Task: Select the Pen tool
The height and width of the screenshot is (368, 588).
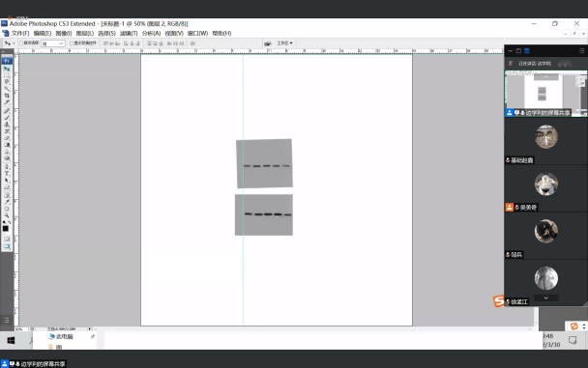Action: 7,166
